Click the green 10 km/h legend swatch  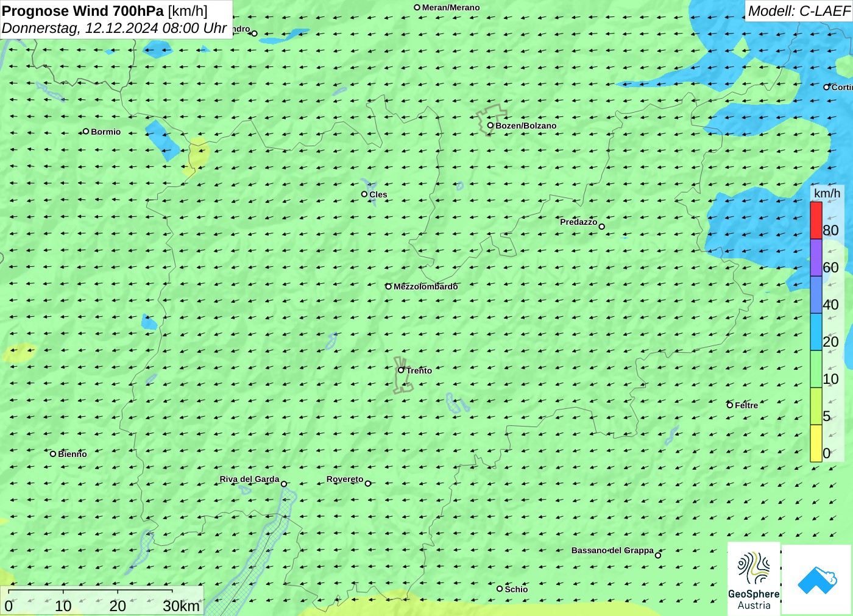pos(816,369)
